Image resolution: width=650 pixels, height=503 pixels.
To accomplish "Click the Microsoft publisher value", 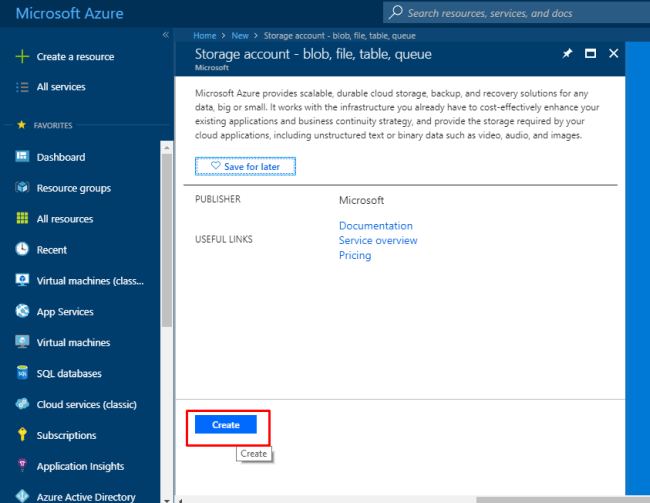I will click(361, 200).
